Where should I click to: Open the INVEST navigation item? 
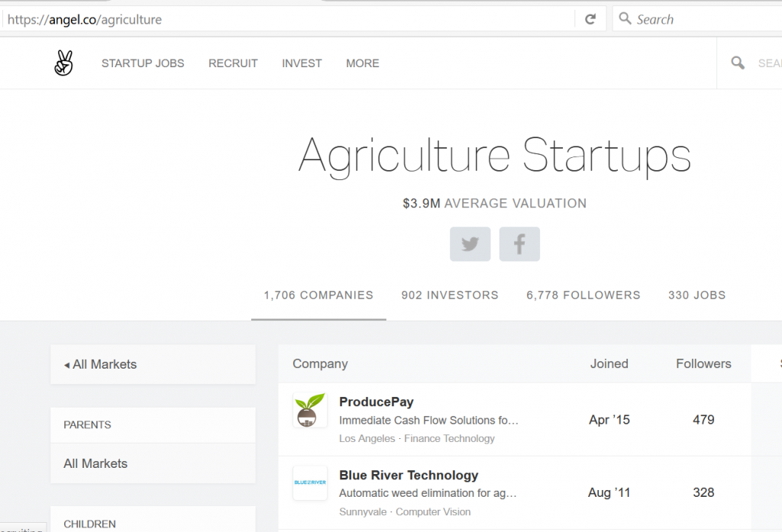click(302, 63)
